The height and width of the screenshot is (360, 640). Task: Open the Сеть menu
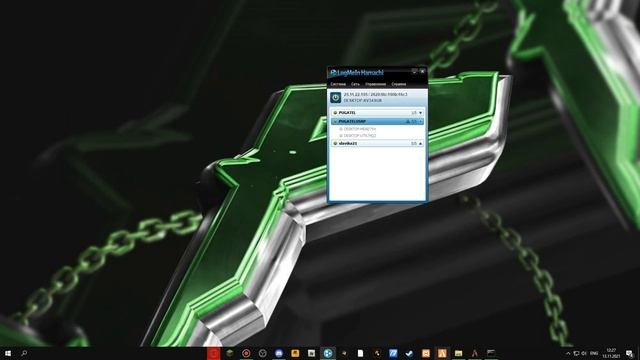tap(355, 84)
